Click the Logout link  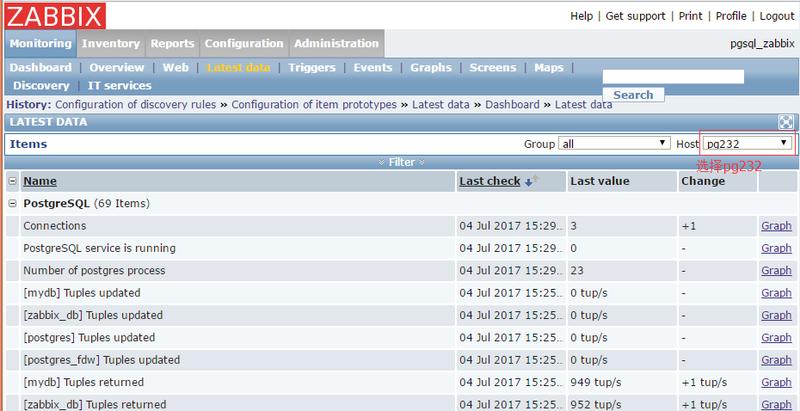click(x=777, y=16)
